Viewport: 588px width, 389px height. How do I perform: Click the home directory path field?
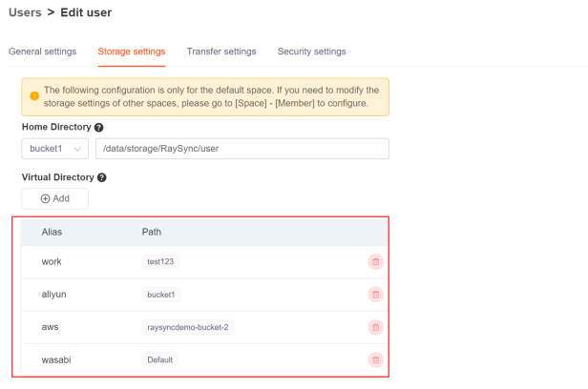point(242,149)
